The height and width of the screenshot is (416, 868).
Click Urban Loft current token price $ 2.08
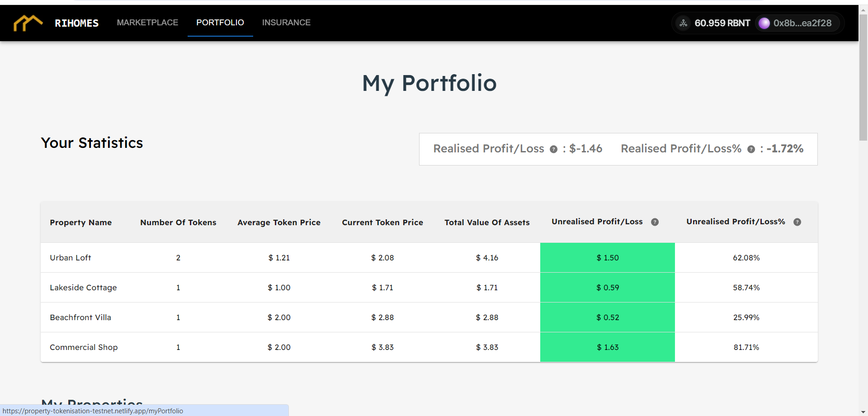382,258
